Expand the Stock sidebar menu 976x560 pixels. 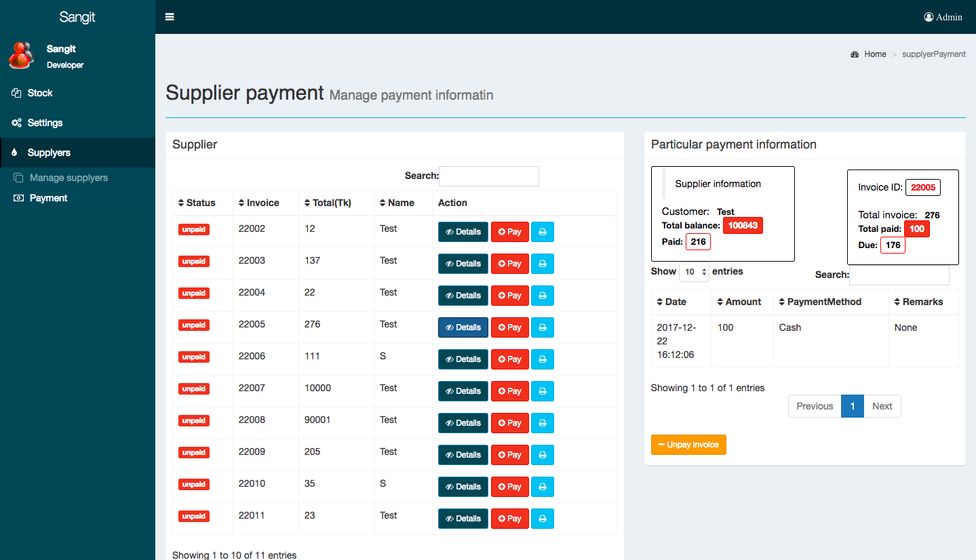[x=40, y=93]
